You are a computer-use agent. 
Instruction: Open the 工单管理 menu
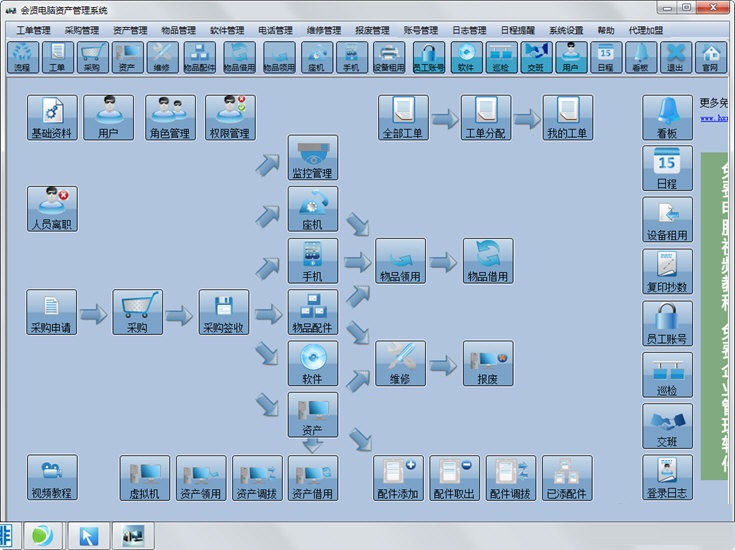[34, 30]
